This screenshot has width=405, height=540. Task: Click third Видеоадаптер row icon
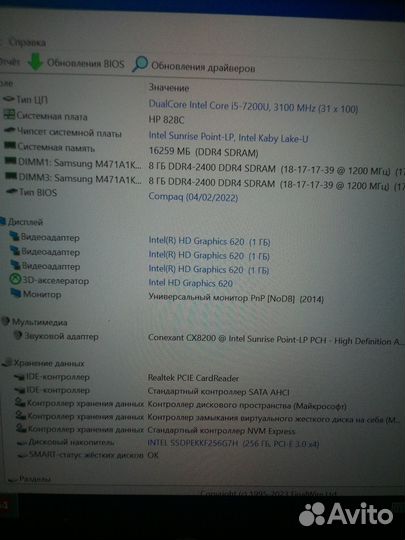coord(15,265)
